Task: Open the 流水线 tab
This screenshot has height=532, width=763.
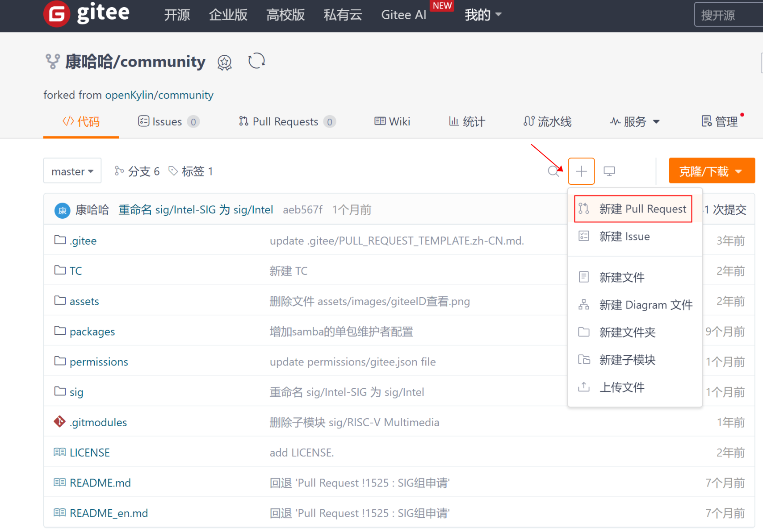Action: point(547,121)
